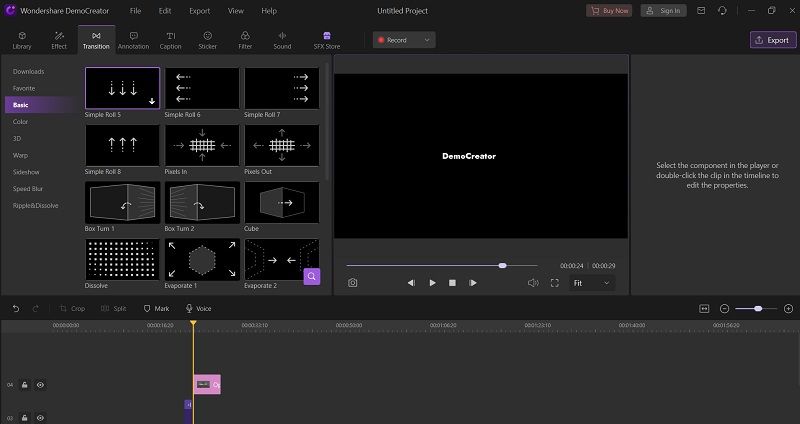The height and width of the screenshot is (424, 800).
Task: Open the Edit menu
Action: click(x=165, y=11)
